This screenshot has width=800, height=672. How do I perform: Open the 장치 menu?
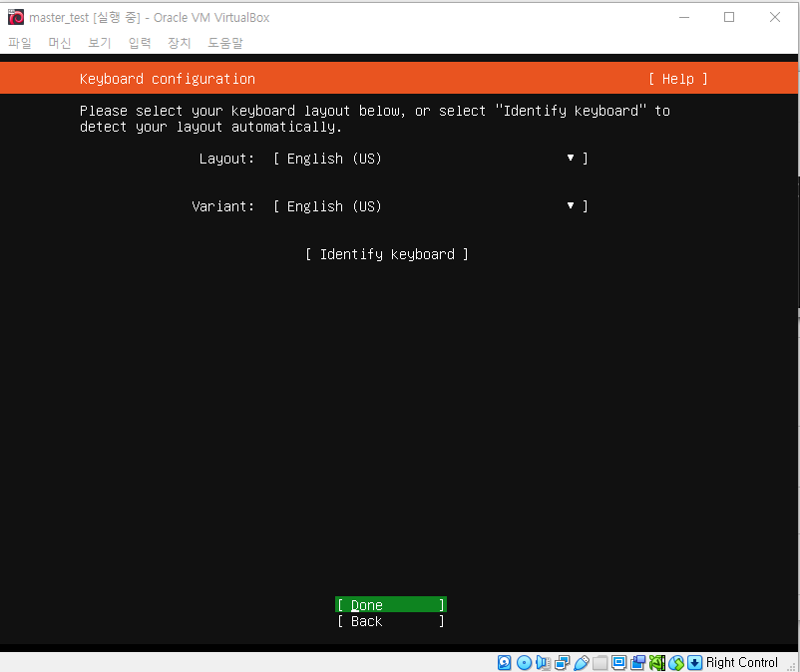click(180, 43)
